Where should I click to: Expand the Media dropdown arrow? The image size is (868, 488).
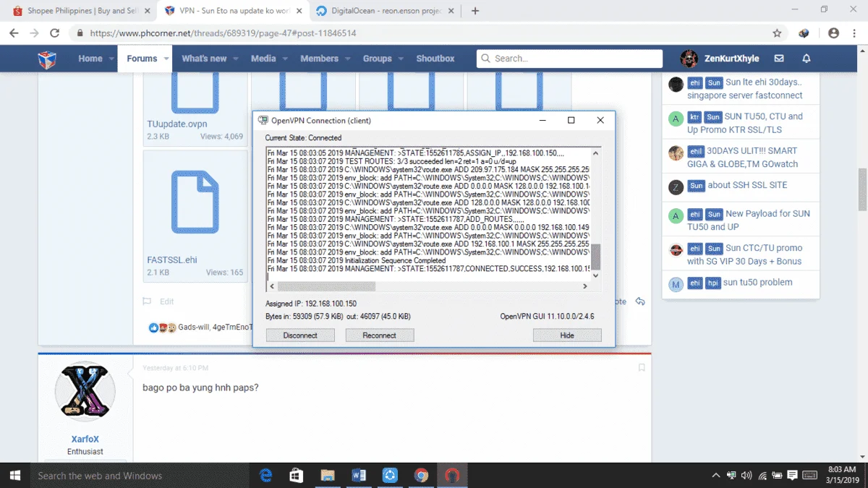click(285, 59)
